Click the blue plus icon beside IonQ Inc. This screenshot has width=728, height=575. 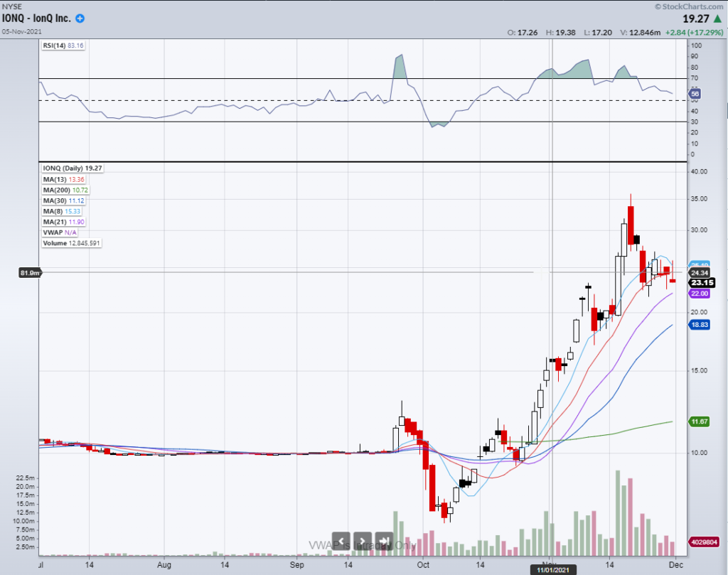pyautogui.click(x=80, y=18)
